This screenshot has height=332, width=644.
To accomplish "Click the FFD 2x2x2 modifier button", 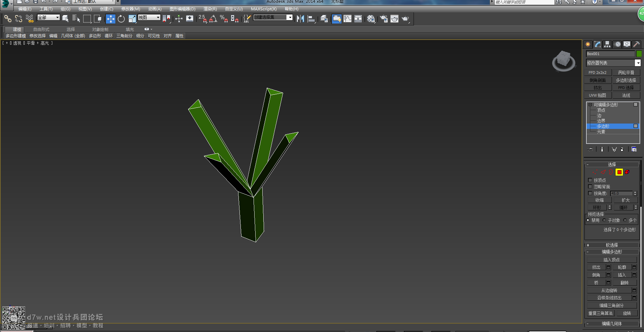I will click(597, 73).
